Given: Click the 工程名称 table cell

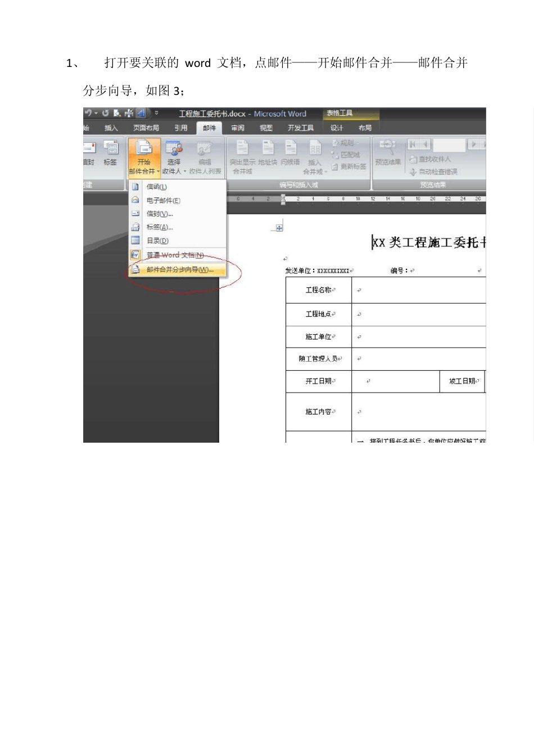Looking at the screenshot, I should tap(319, 290).
